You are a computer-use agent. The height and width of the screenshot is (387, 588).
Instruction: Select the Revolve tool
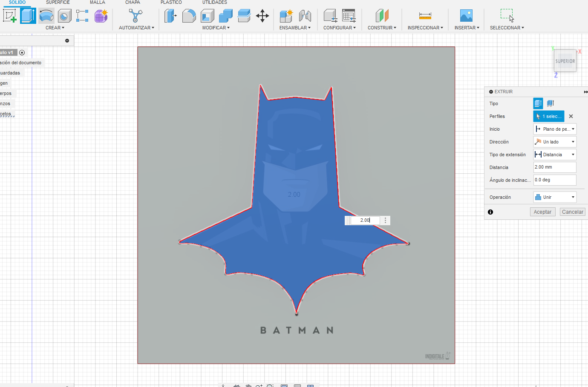click(46, 16)
